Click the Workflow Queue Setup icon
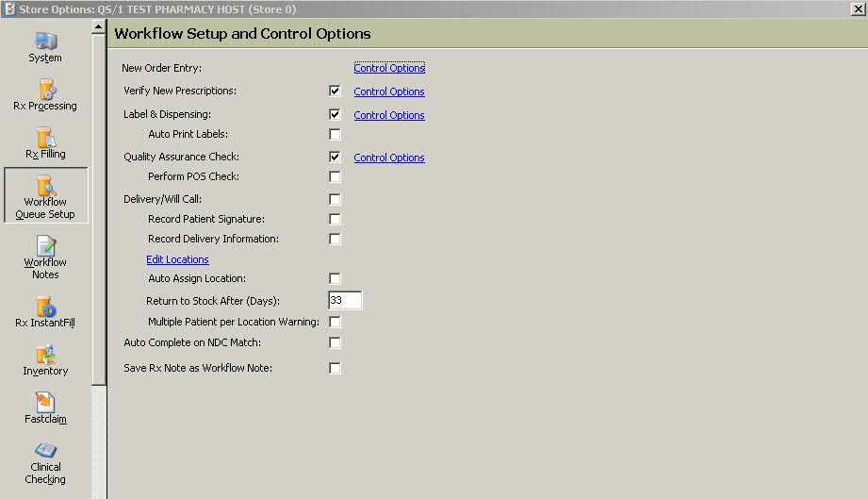Viewport: 868px width, 499px height. pos(46,195)
